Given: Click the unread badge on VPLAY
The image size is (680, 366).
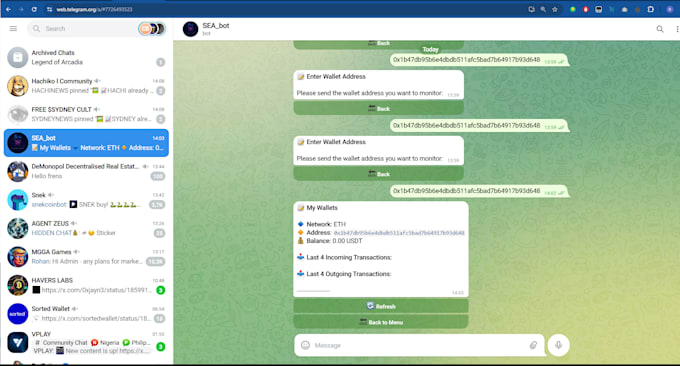Looking at the screenshot, I should tap(160, 346).
